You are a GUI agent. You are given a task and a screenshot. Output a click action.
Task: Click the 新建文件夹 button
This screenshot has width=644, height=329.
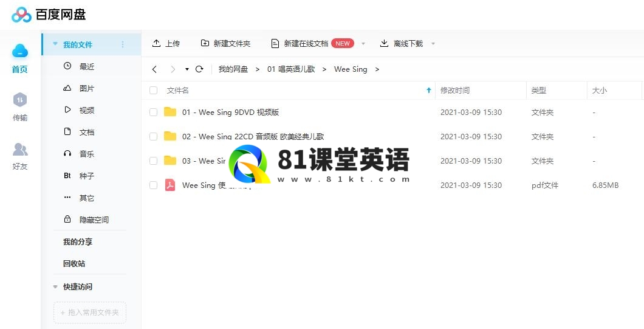pyautogui.click(x=225, y=43)
